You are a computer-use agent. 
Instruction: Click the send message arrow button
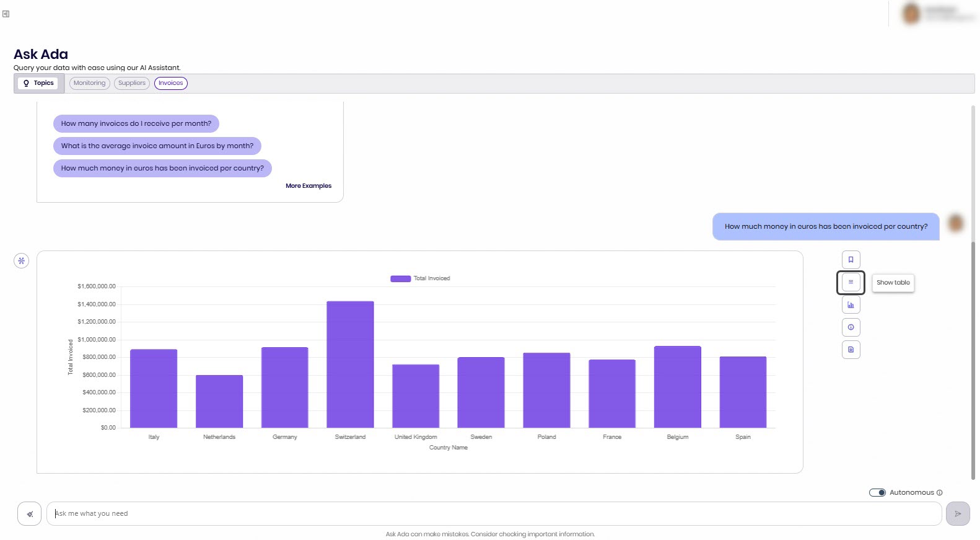(957, 513)
